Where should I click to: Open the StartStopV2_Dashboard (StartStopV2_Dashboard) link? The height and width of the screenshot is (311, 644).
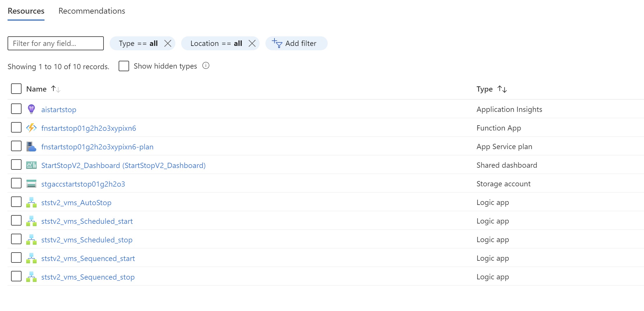tap(123, 165)
